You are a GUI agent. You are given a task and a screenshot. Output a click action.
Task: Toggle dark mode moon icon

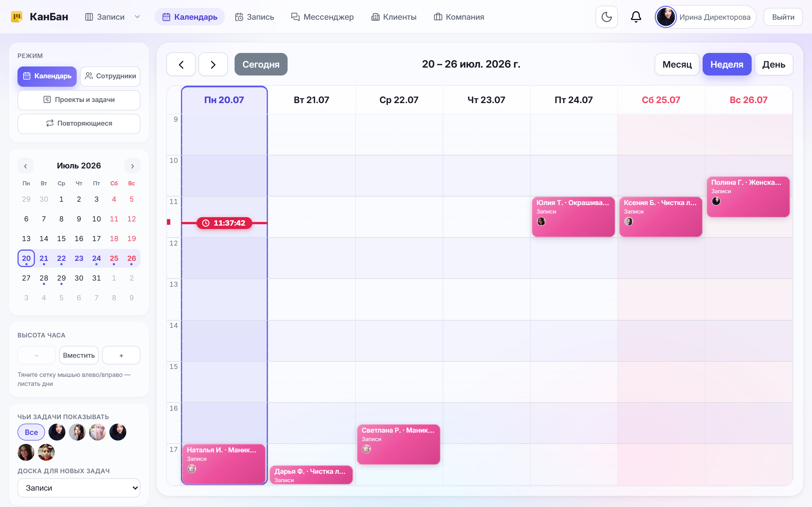coord(606,17)
